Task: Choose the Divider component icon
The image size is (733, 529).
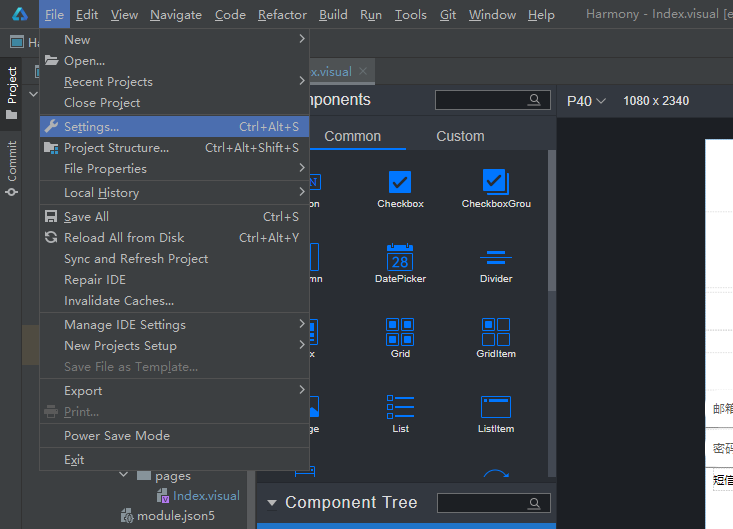Action: [496, 257]
